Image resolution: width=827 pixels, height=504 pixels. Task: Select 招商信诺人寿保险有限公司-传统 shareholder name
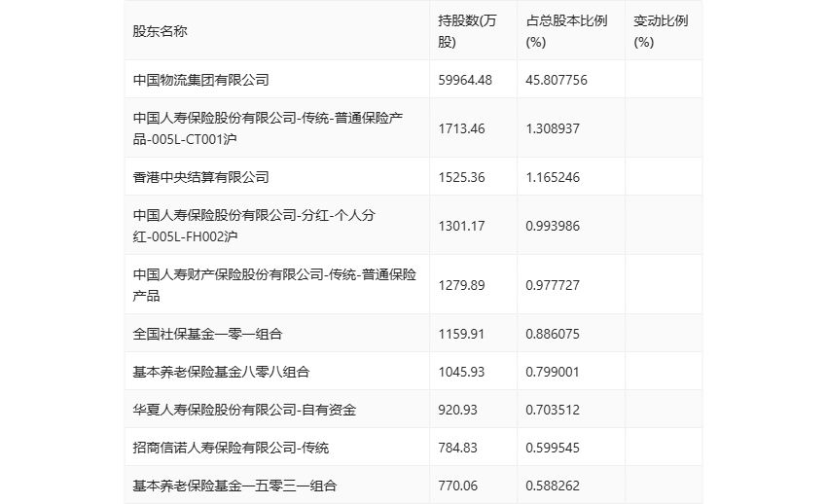[x=231, y=448]
